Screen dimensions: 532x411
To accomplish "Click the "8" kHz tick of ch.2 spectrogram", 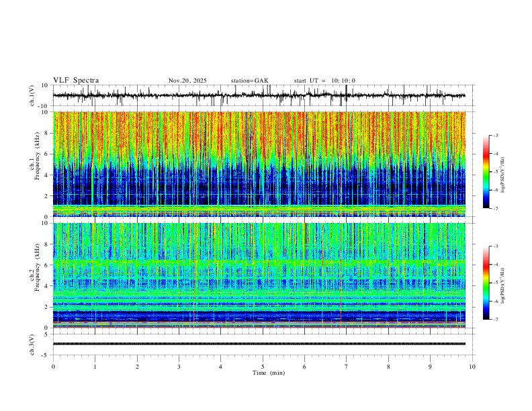I will (x=46, y=244).
